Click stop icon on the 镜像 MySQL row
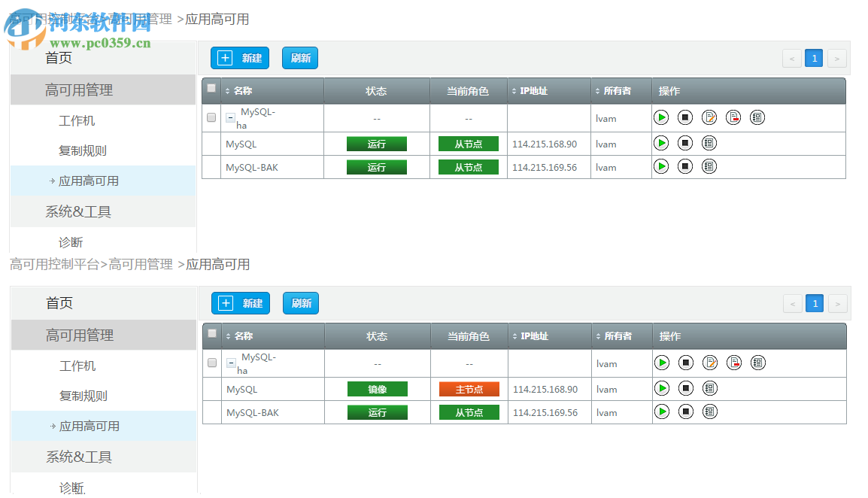Image resolution: width=868 pixels, height=498 pixels. (685, 388)
